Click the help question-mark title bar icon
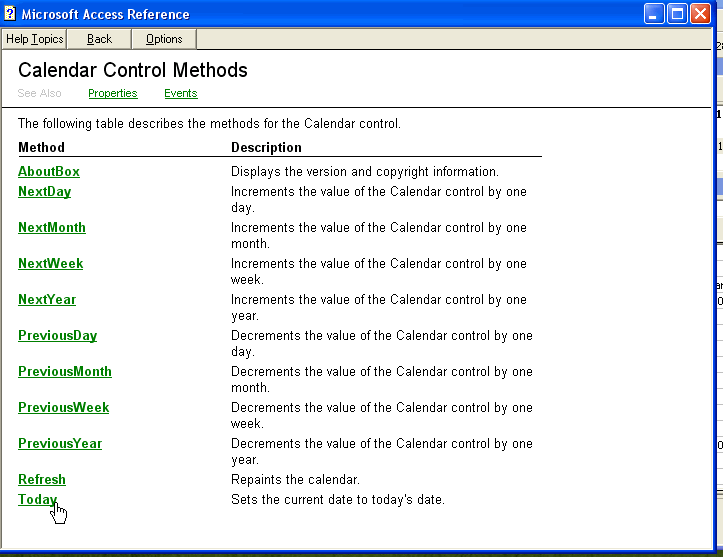Viewport: 723px width, 557px height. tap(10, 13)
